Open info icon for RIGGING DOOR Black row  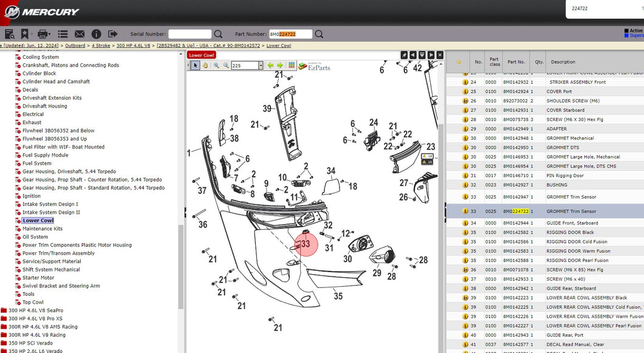click(x=465, y=232)
